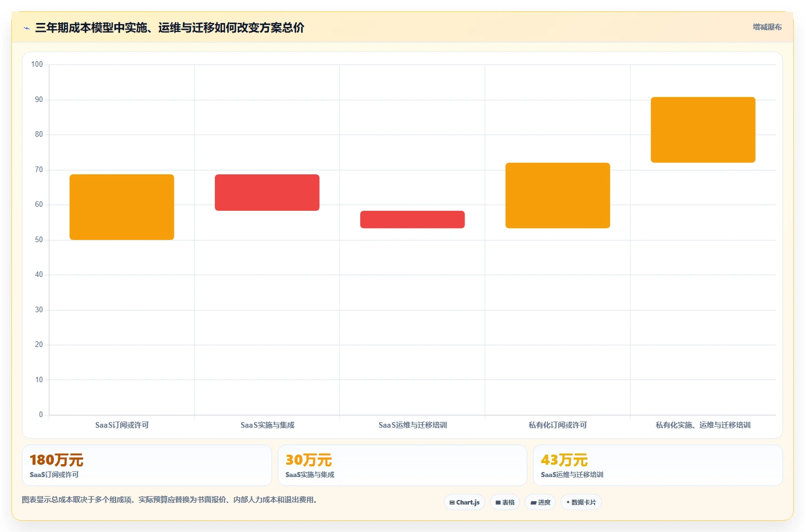This screenshot has width=805, height=532.
Task: Click y-axis tick value 40
Action: (39, 275)
